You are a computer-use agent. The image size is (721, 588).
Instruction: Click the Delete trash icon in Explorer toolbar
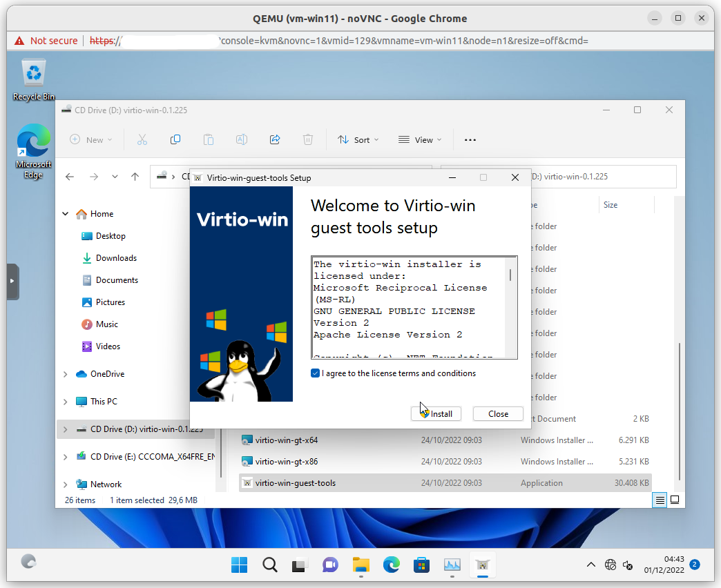pyautogui.click(x=307, y=139)
